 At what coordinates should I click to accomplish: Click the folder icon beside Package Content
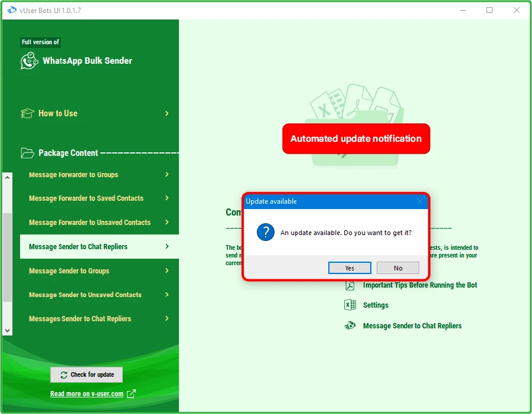pyautogui.click(x=27, y=153)
